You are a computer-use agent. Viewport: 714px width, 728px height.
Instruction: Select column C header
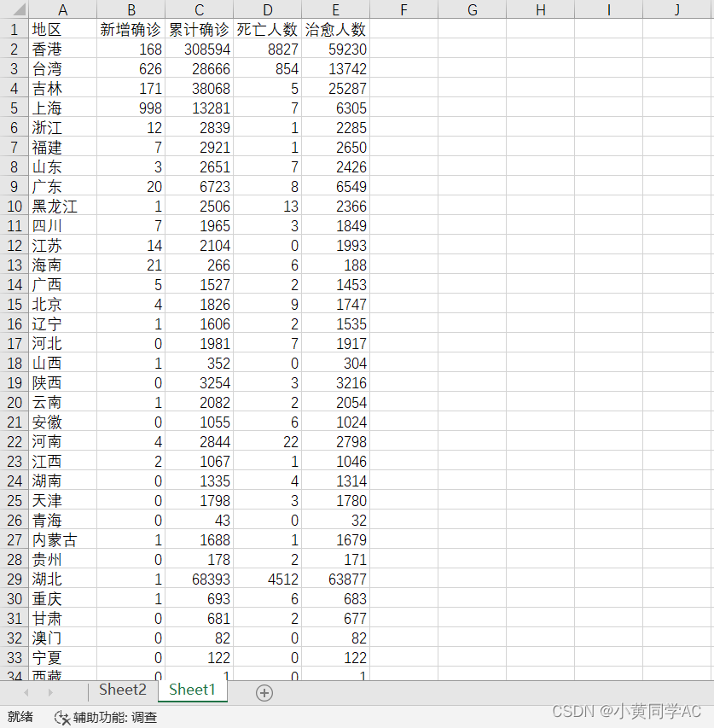pyautogui.click(x=199, y=9)
